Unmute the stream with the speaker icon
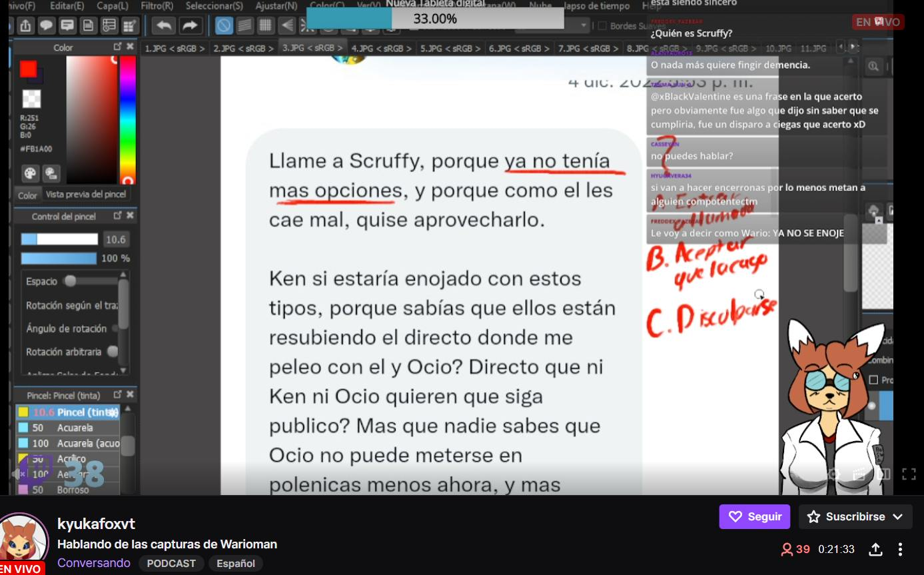924x575 pixels. tap(19, 474)
